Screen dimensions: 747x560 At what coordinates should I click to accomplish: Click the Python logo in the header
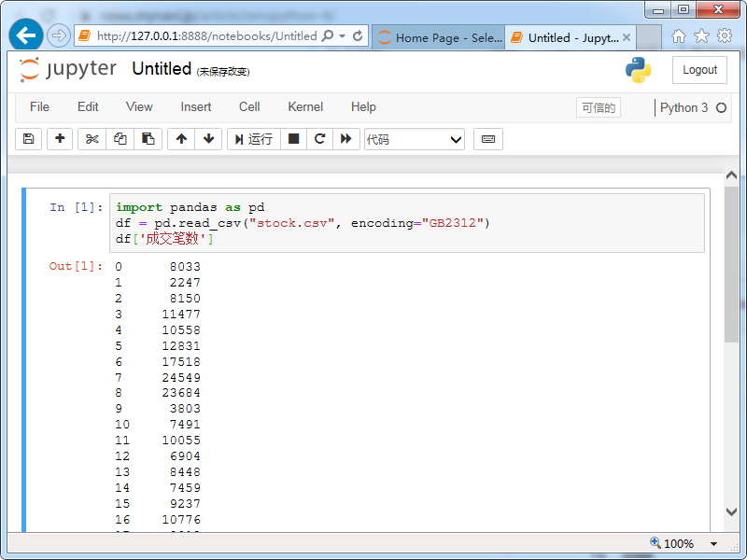[x=639, y=69]
